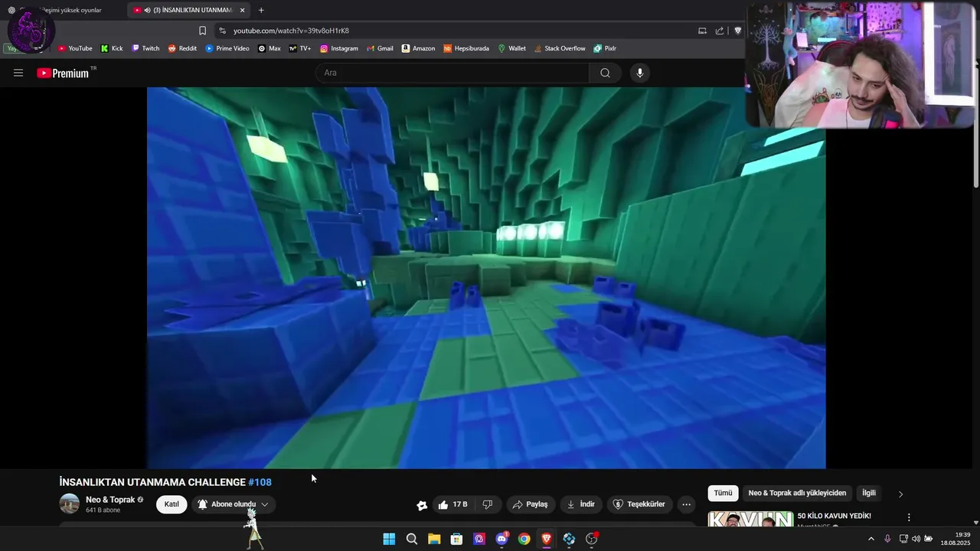
Task: Click the address bar URL
Action: [291, 31]
